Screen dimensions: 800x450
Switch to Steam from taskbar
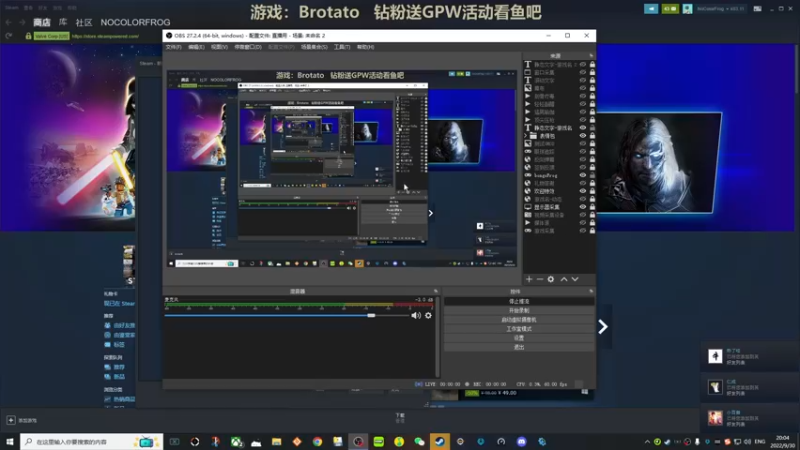coord(440,442)
